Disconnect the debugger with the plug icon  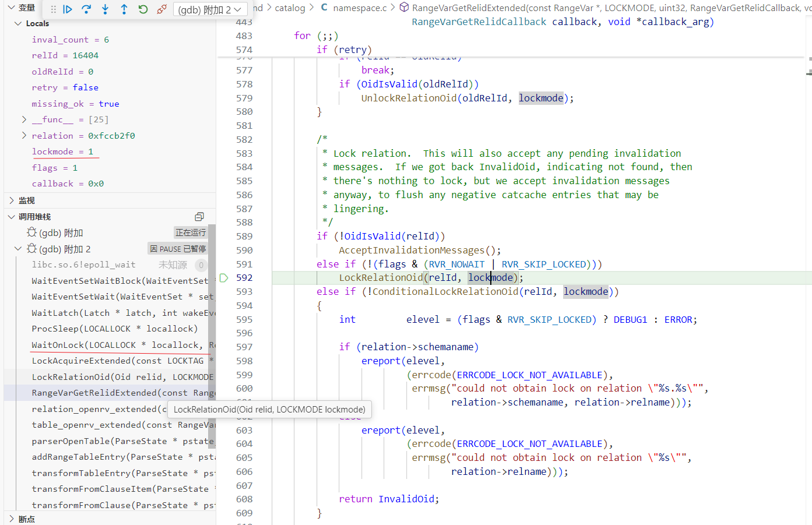pyautogui.click(x=162, y=9)
